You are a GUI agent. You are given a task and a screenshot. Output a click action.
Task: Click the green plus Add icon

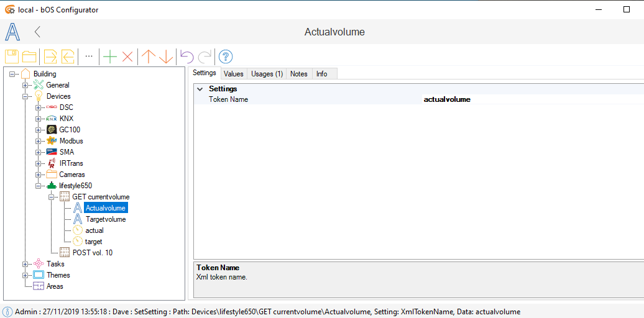[110, 57]
